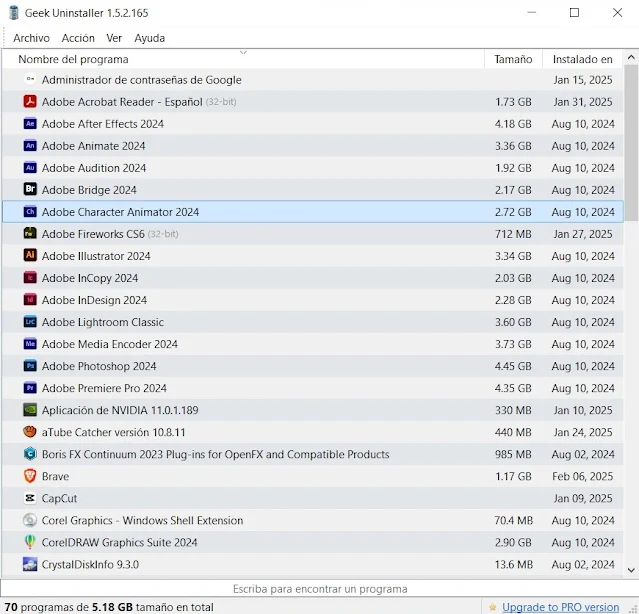Viewport: 639px width, 614px height.
Task: Click the Upgrade to PRO version link
Action: (x=560, y=607)
